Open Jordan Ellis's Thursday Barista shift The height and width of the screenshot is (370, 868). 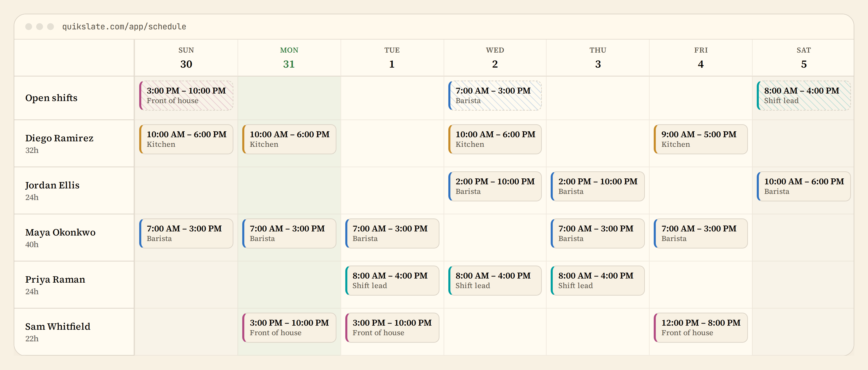tap(598, 186)
